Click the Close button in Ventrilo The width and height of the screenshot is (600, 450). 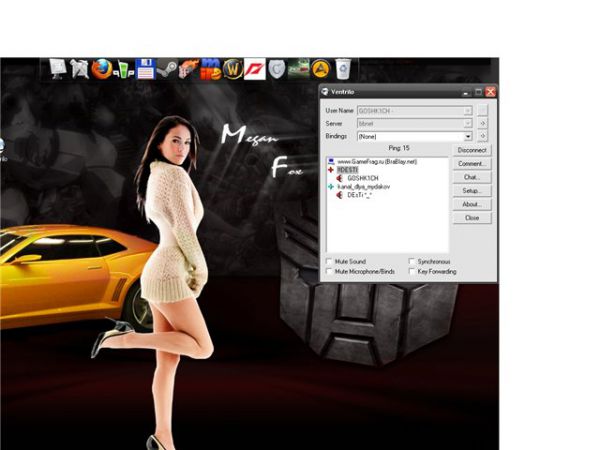(x=472, y=218)
